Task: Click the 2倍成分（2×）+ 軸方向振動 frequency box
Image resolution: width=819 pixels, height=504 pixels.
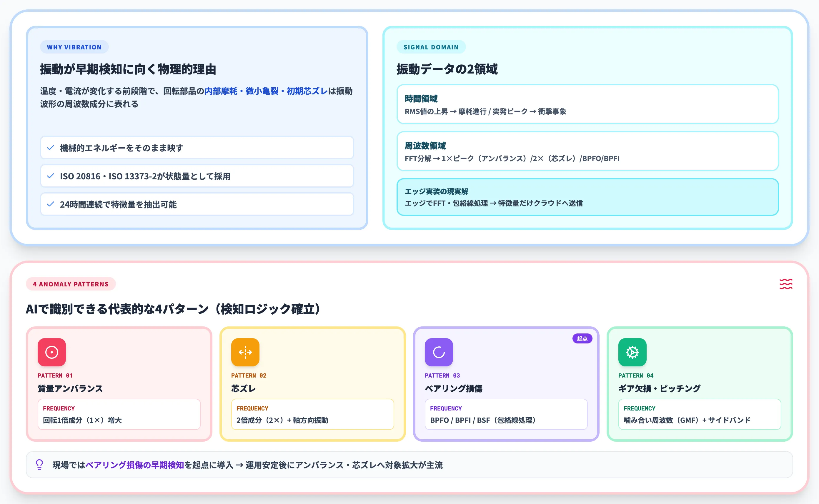Action: [x=312, y=414]
